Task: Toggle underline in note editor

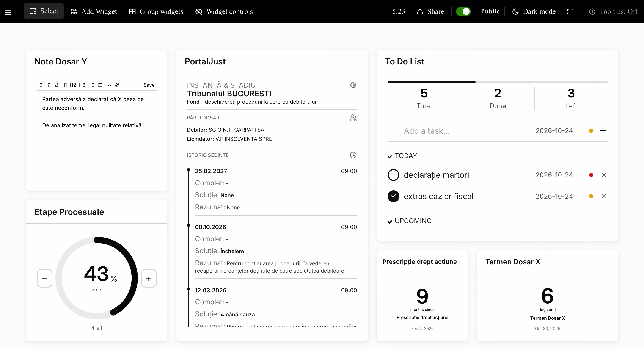Action: pyautogui.click(x=56, y=85)
